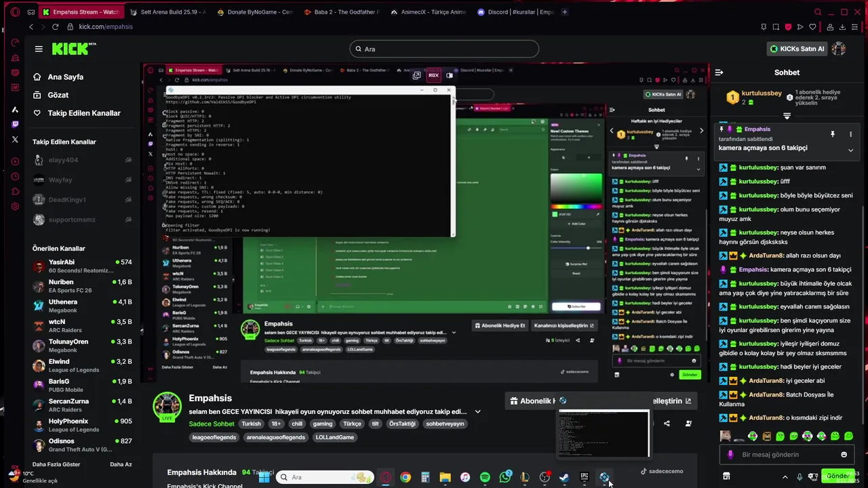Click the follow user icon beside share
Screen dimensions: 868x488
[x=688, y=424]
